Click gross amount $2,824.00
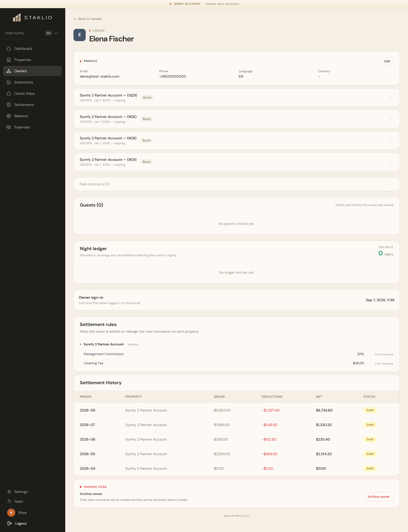 pos(222,454)
